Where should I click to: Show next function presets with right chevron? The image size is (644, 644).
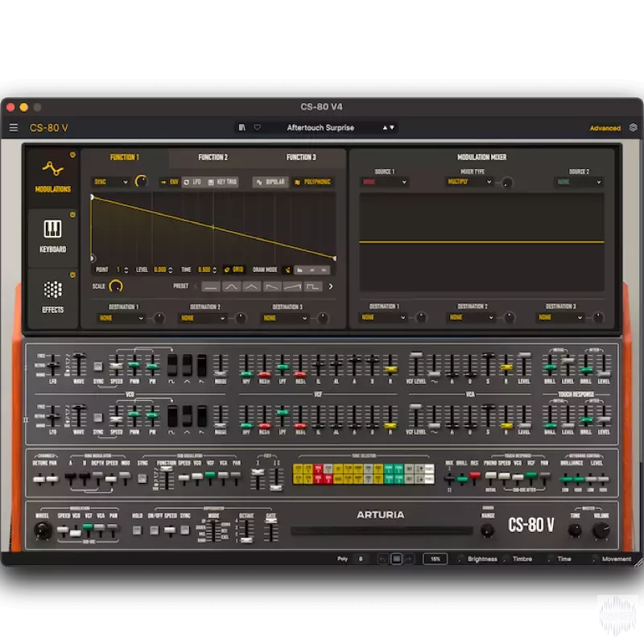click(331, 287)
